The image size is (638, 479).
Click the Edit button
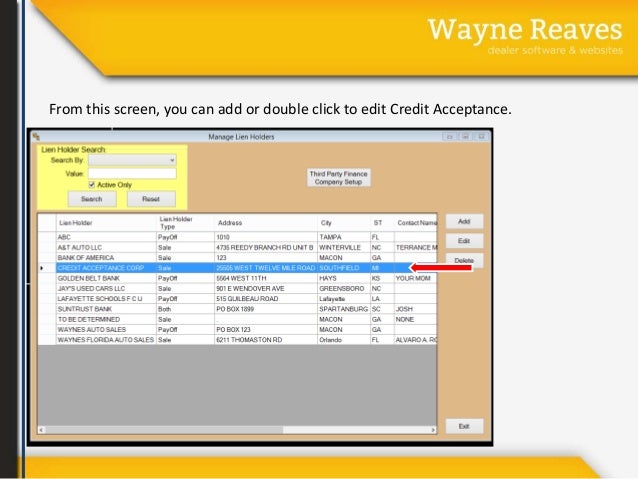point(464,241)
